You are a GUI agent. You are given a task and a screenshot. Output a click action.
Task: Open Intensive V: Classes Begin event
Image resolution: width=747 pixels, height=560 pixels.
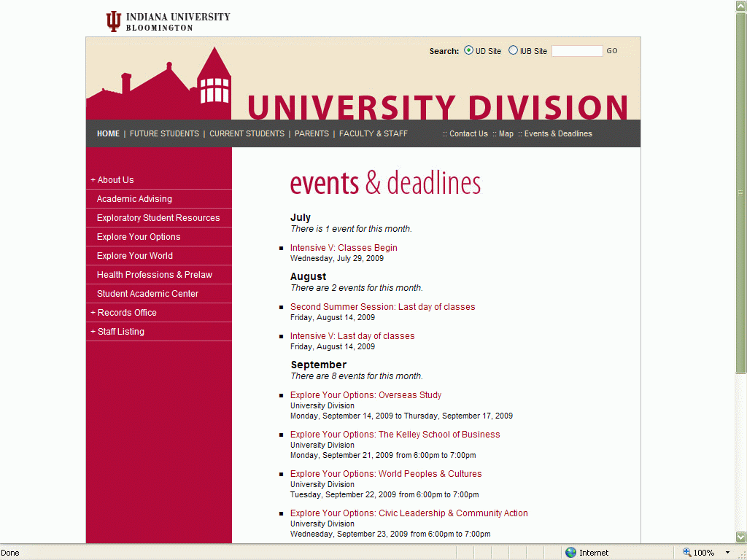[x=344, y=248]
